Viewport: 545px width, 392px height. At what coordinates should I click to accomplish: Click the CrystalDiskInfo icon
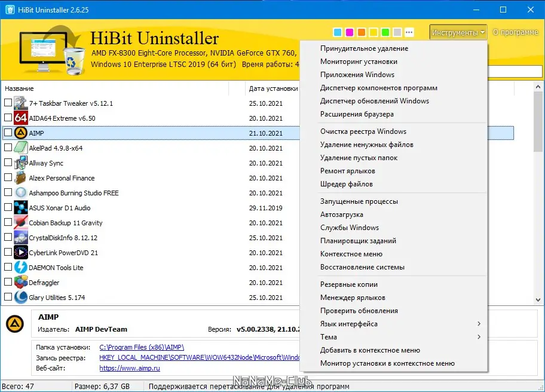coord(20,237)
